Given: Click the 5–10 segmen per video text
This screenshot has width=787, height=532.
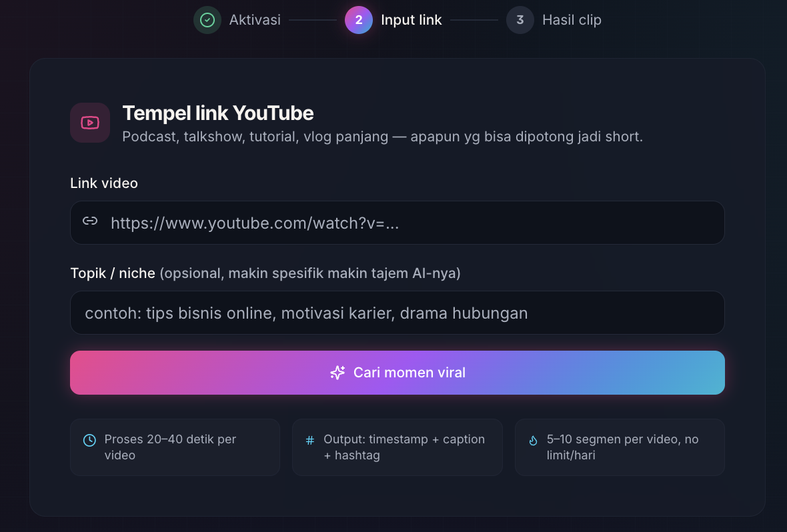Looking at the screenshot, I should tap(622, 447).
